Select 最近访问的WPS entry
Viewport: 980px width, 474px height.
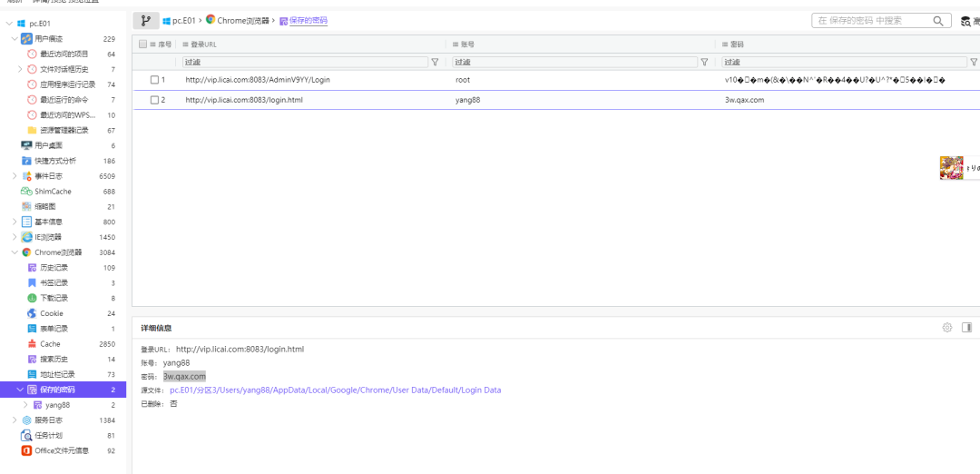click(x=68, y=115)
